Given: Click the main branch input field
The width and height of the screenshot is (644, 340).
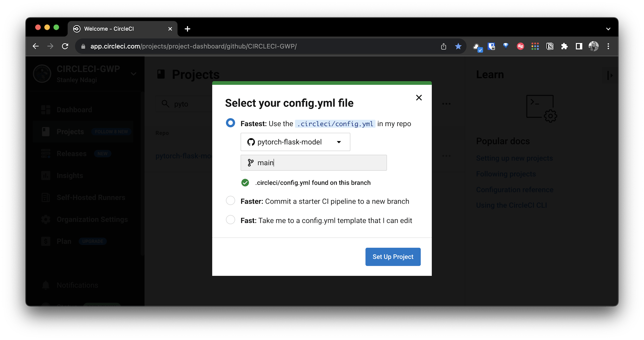Looking at the screenshot, I should [314, 163].
